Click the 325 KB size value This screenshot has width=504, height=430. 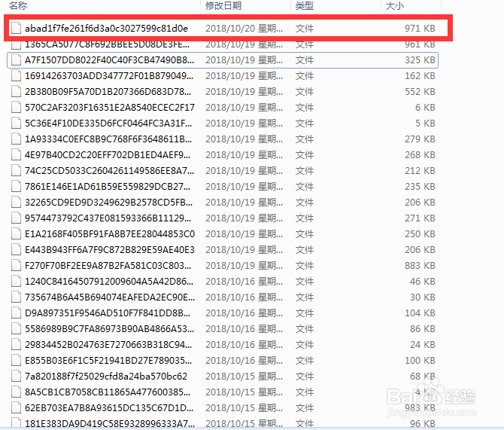420,60
